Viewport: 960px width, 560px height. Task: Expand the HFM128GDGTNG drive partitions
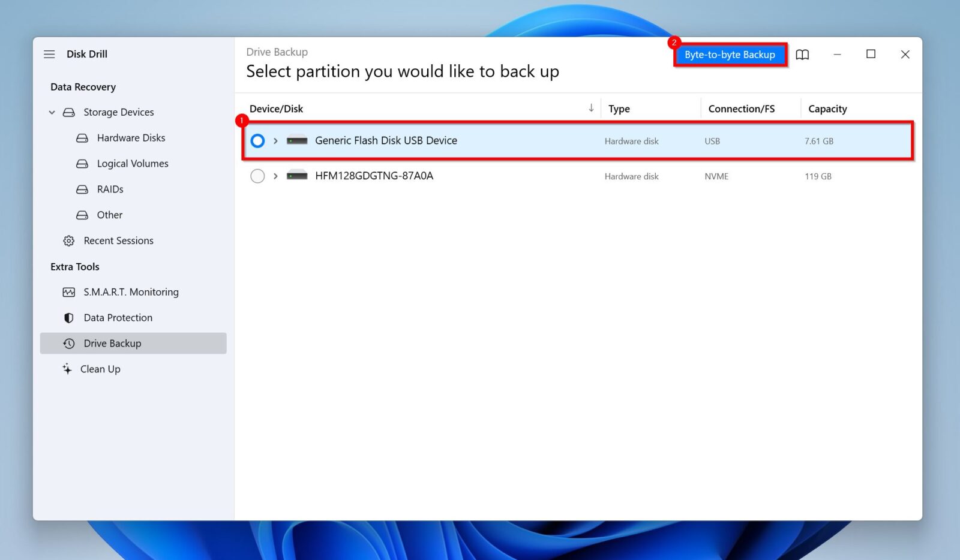(x=275, y=176)
